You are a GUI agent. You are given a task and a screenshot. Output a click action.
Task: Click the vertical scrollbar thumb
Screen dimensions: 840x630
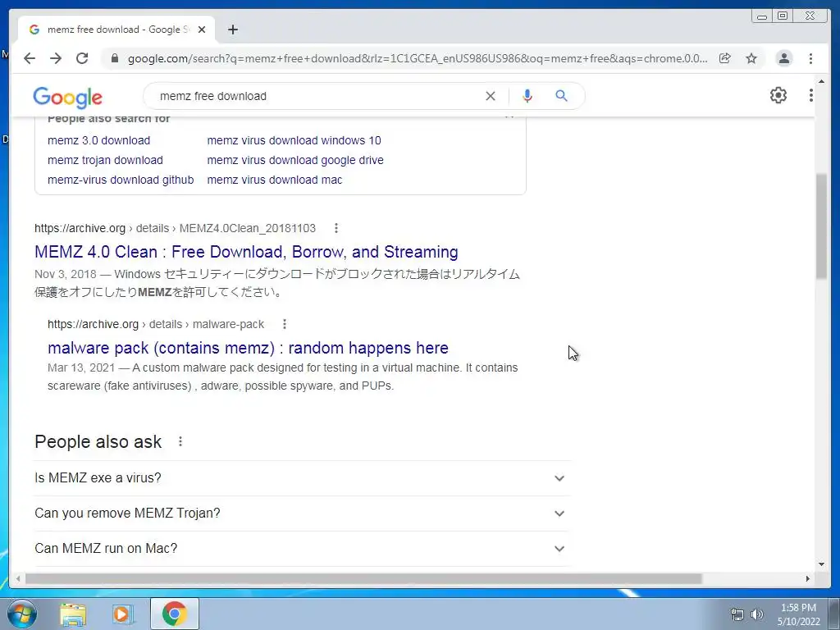pos(821,226)
